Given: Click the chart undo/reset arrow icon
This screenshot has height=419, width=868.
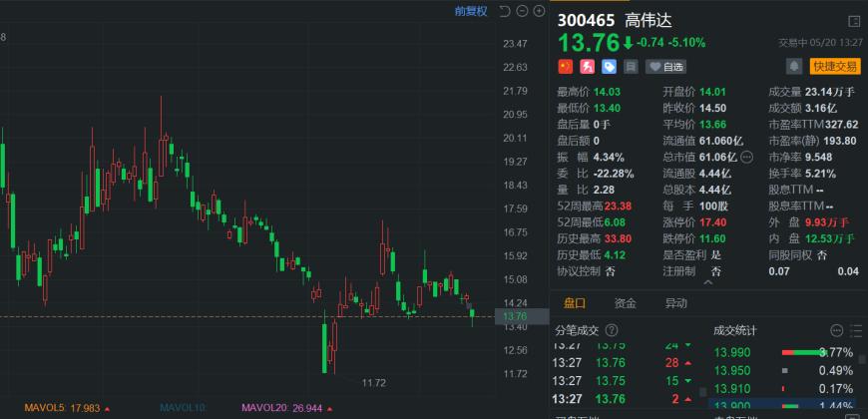Looking at the screenshot, I should 505,12.
